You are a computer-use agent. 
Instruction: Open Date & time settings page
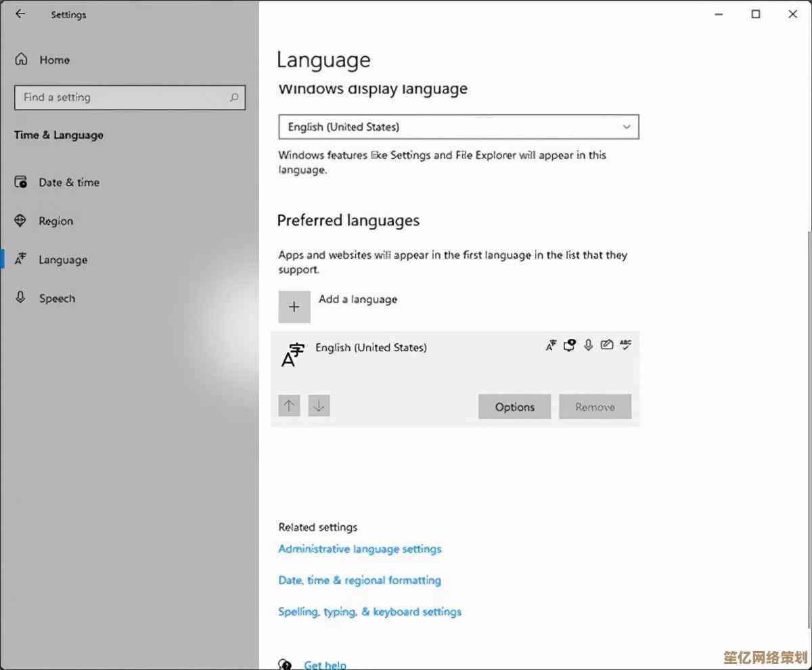[68, 182]
